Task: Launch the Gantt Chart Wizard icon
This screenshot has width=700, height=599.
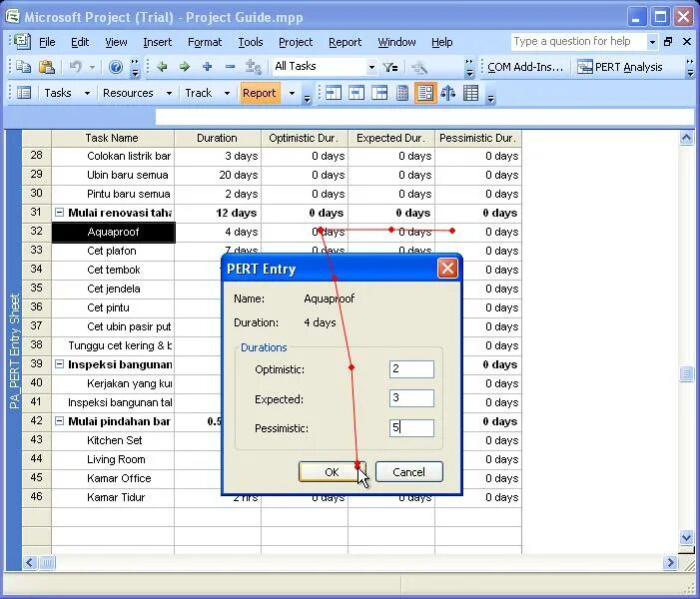Action: pos(419,67)
